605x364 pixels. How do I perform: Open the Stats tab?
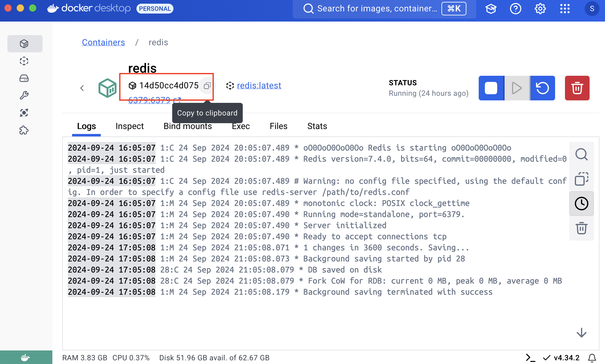[x=317, y=126]
